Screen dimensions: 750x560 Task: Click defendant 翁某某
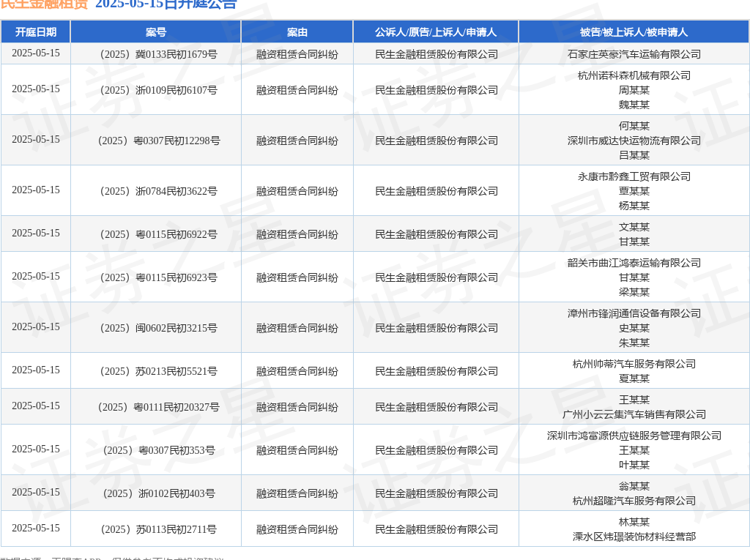coord(634,486)
